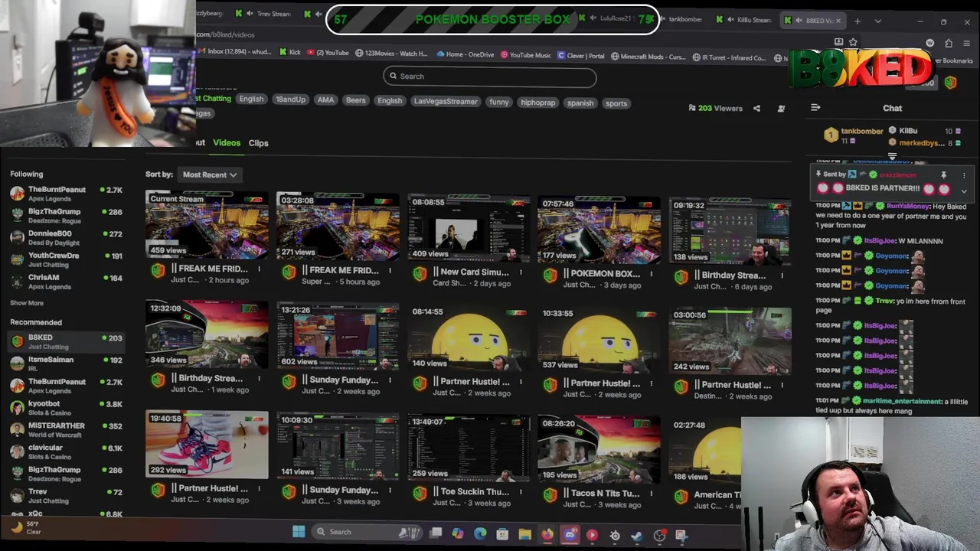Open DonnieeB00 channel in Following
This screenshot has width=980, height=551.
point(66,238)
